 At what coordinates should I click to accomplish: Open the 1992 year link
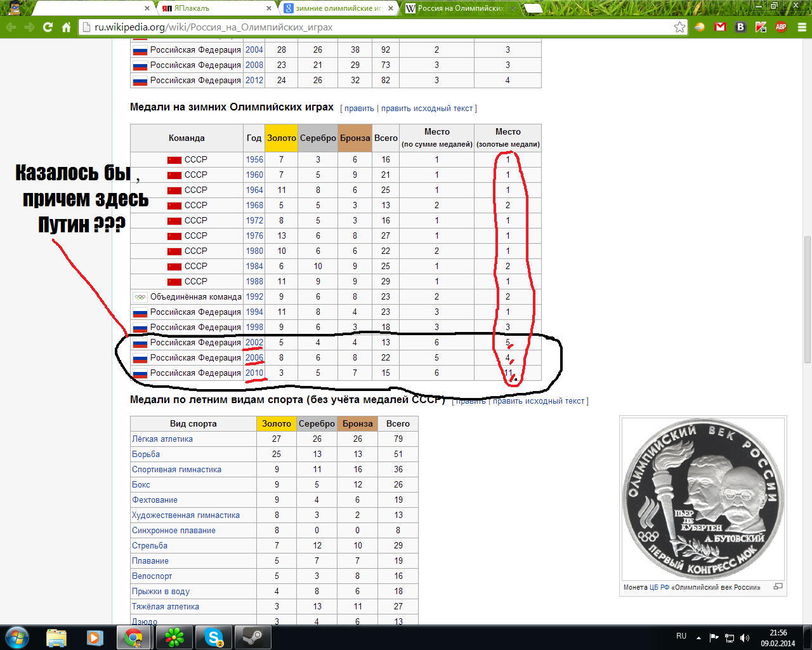(254, 297)
